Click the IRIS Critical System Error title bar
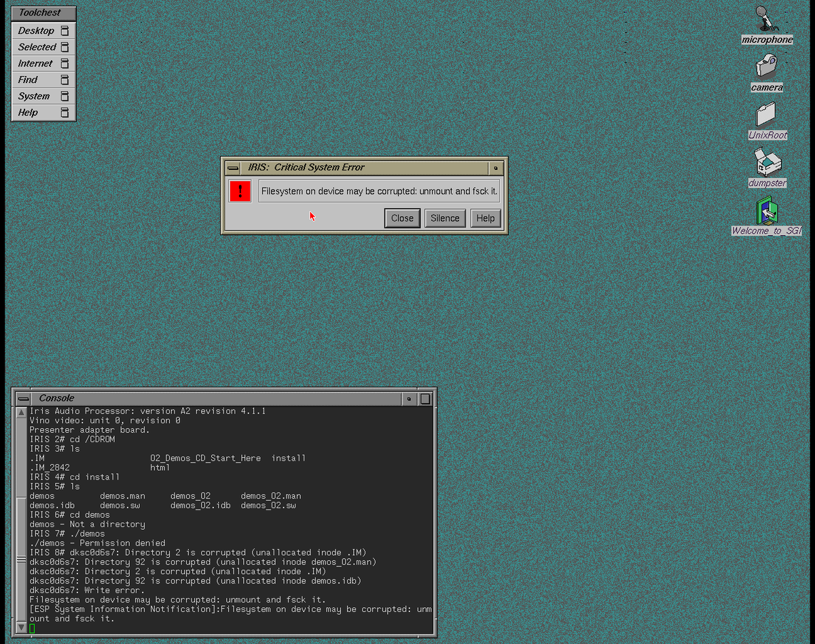 (365, 167)
